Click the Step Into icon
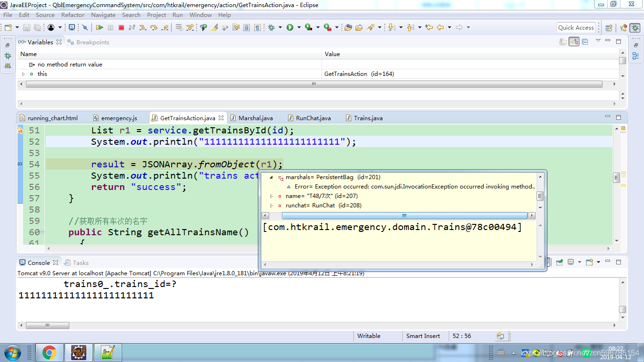This screenshot has width=644, height=362. [142, 27]
